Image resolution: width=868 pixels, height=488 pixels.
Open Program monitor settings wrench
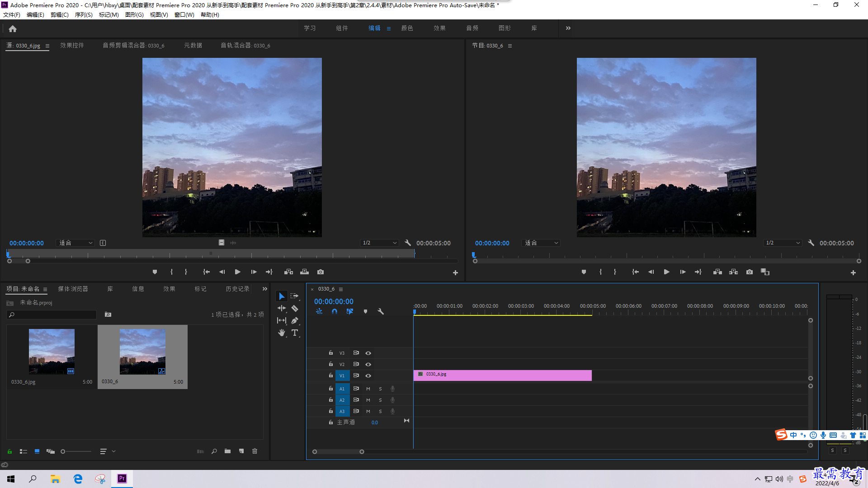click(811, 243)
